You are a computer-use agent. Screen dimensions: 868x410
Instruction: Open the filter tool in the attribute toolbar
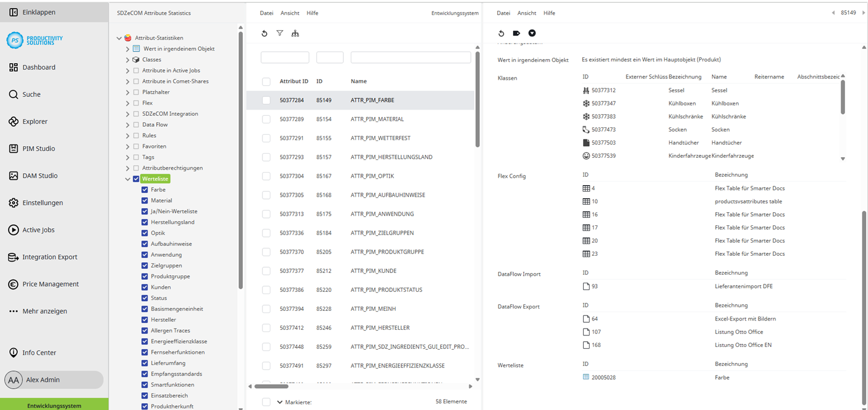point(280,33)
